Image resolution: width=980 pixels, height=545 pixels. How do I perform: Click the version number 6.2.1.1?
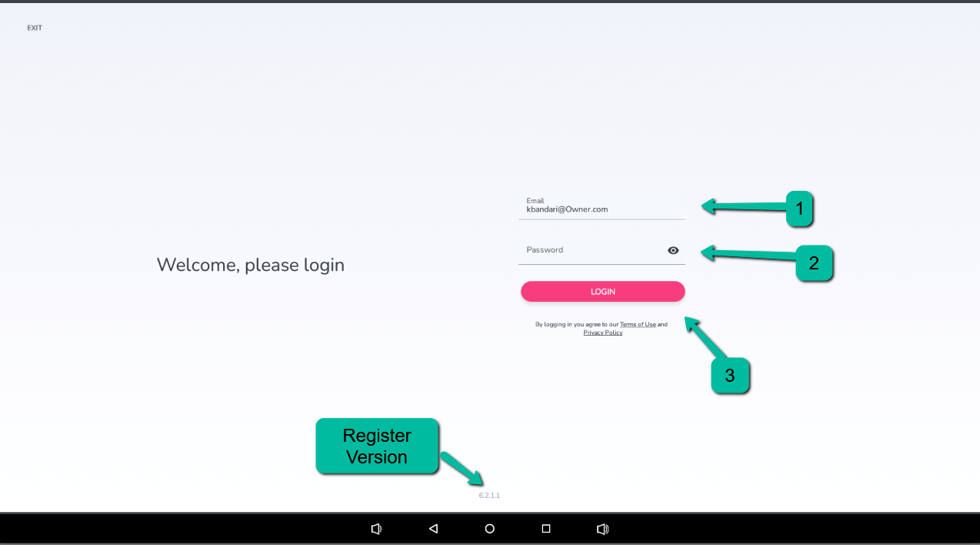tap(489, 495)
